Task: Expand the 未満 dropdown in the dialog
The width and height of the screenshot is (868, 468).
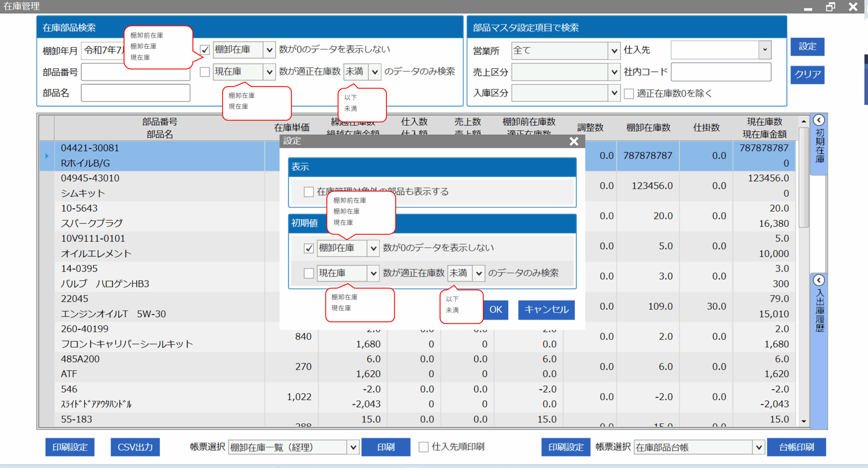Action: (478, 273)
